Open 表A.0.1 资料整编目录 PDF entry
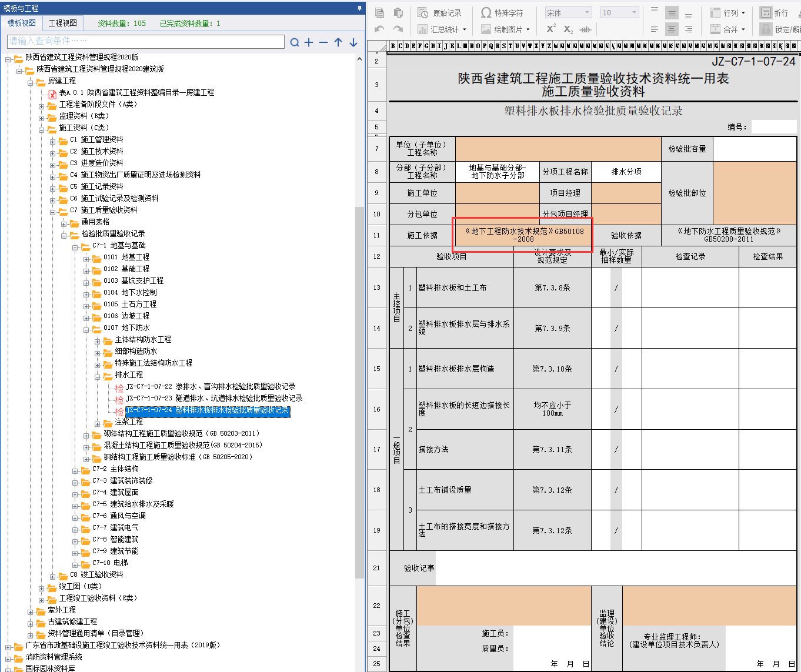The height and width of the screenshot is (672, 801). click(x=136, y=92)
